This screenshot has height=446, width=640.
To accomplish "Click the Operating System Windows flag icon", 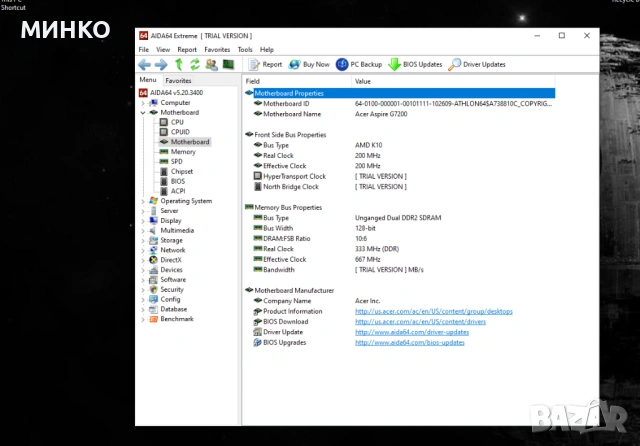I will tap(153, 201).
